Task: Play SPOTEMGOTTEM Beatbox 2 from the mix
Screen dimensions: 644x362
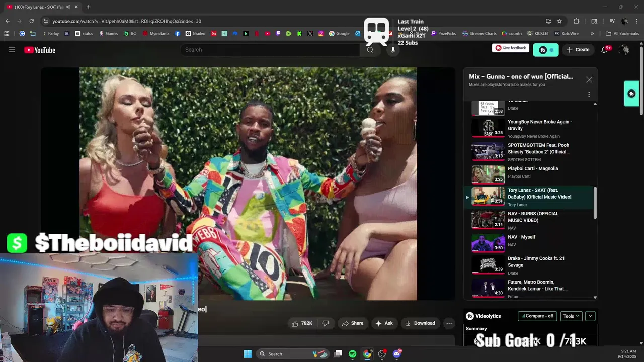Action: 529,151
